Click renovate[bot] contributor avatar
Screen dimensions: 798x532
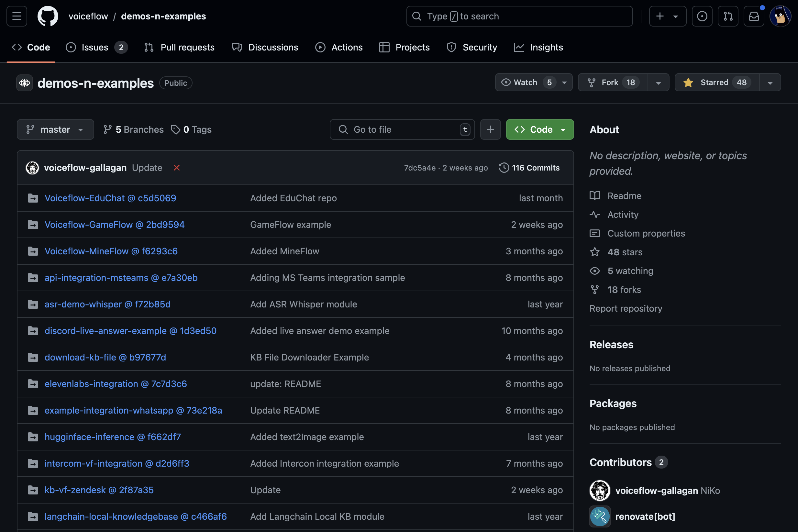(600, 516)
